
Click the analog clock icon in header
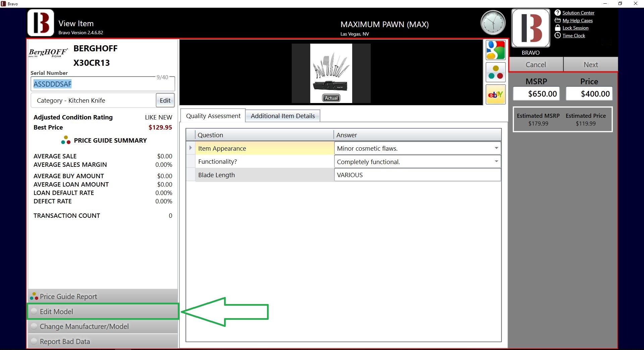[493, 23]
